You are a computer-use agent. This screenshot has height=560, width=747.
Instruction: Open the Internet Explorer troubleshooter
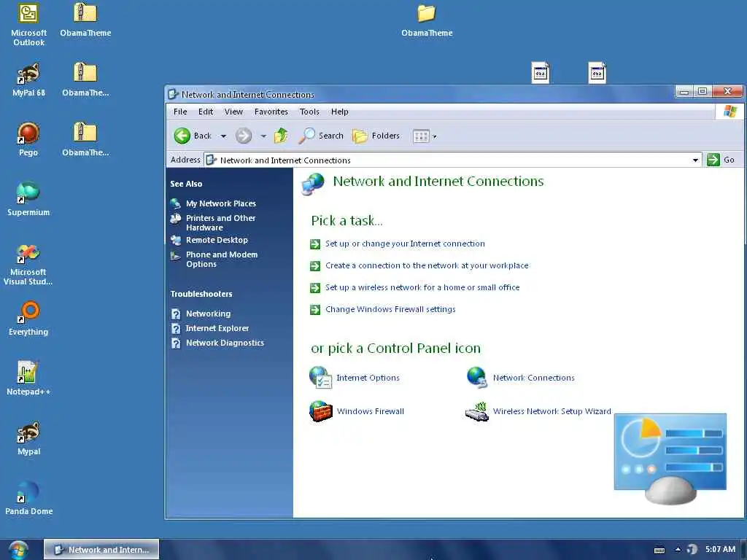tap(217, 329)
